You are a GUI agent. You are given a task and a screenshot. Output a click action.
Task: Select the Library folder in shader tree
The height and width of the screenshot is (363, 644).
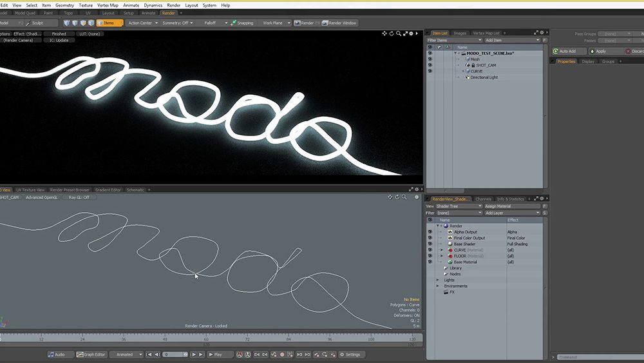tap(455, 268)
